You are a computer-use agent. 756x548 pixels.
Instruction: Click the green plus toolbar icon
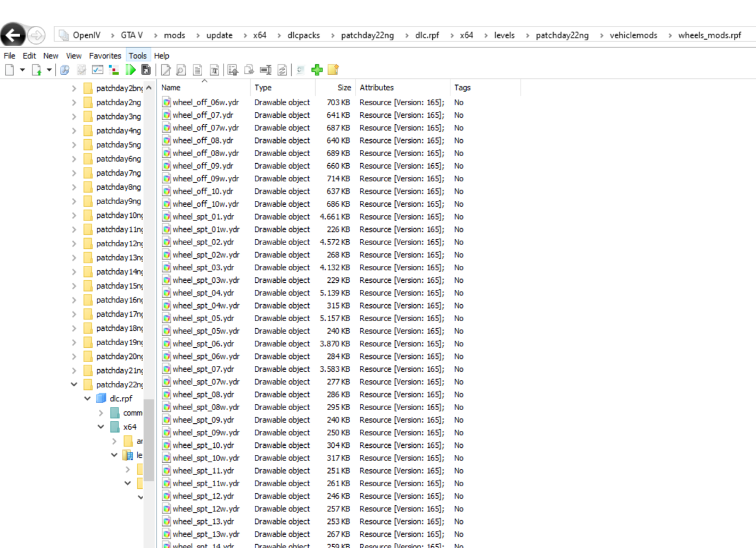click(x=317, y=70)
